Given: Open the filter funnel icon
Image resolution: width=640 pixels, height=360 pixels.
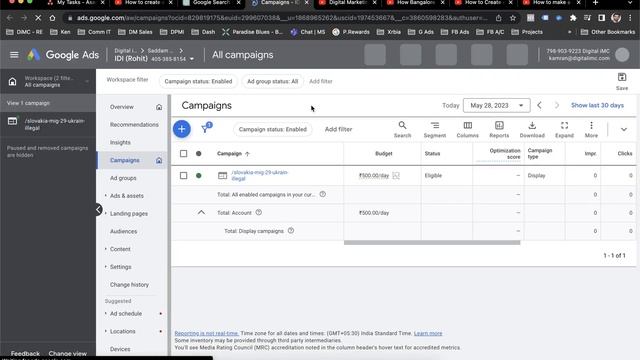Looking at the screenshot, I should (206, 129).
